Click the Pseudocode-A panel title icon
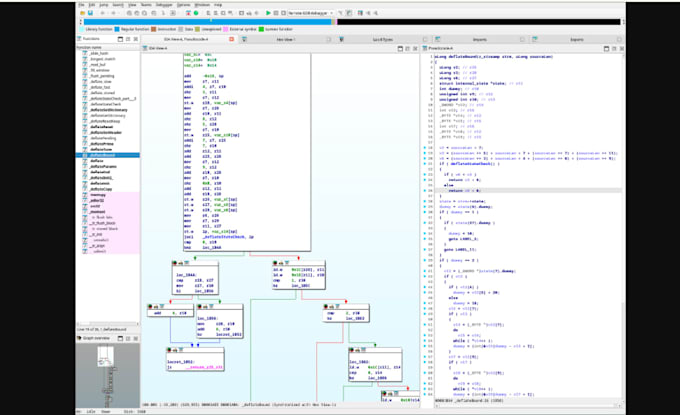Screen dimensions: 680x415 tap(425, 48)
